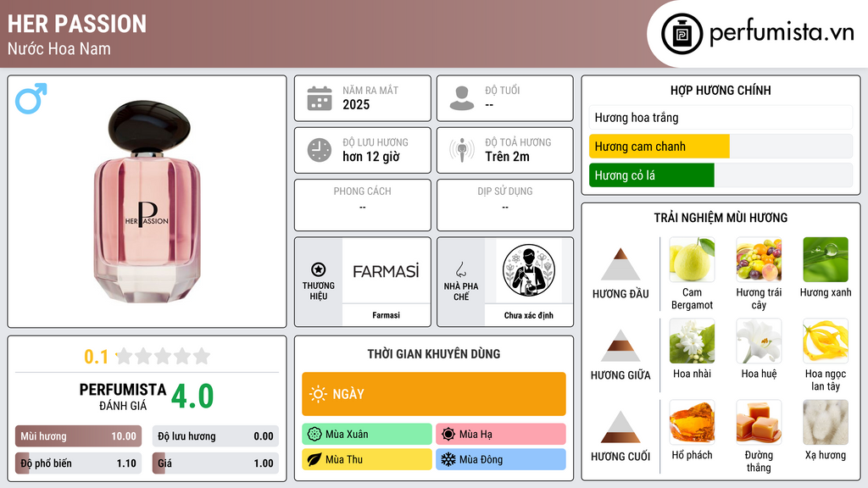
Task: Click the Nước Hoa Nam subtitle
Action: click(59, 48)
